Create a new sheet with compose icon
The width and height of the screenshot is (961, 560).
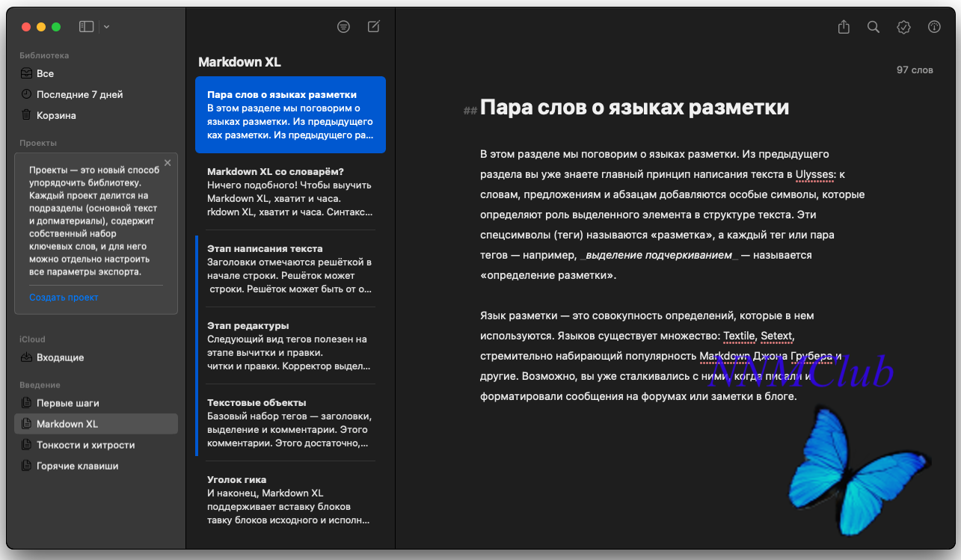pos(374,27)
